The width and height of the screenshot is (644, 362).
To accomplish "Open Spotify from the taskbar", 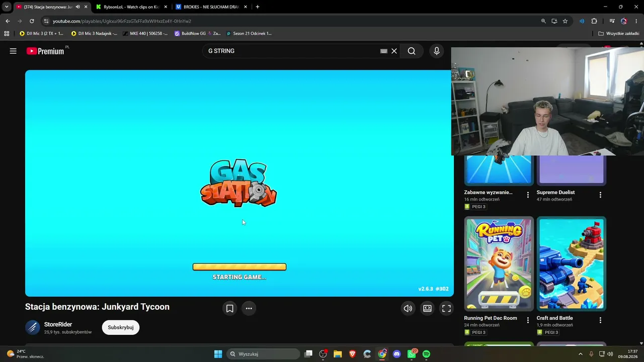I will pyautogui.click(x=426, y=354).
